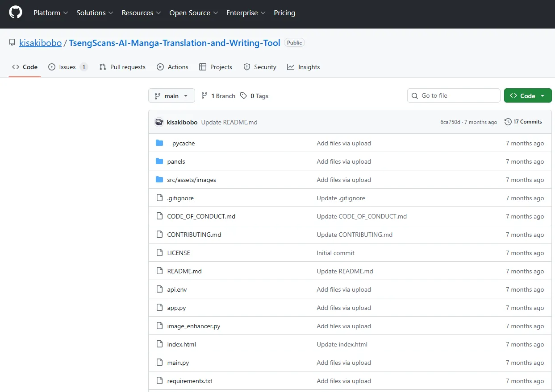Click the branch icon beside 1 Branch

204,96
